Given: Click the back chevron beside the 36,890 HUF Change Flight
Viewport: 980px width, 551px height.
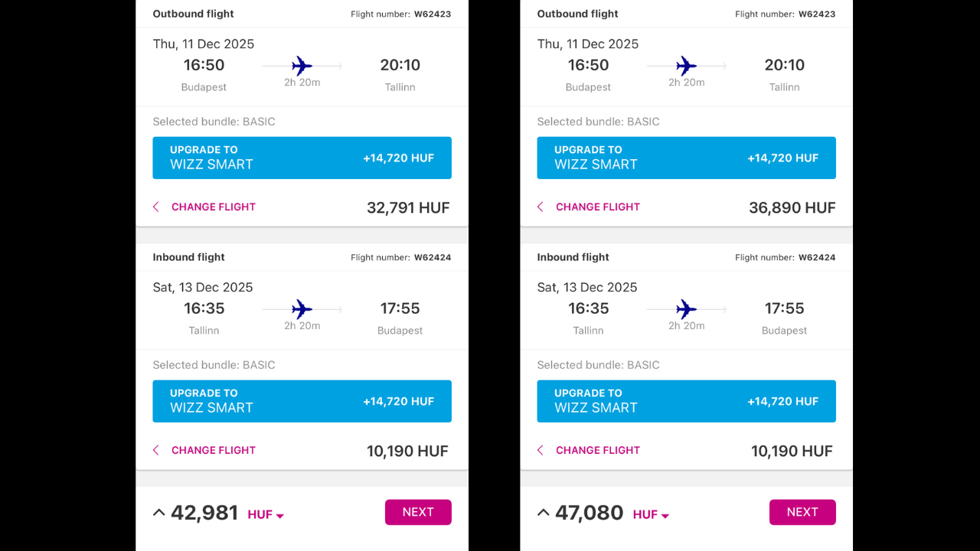Looking at the screenshot, I should [x=541, y=207].
